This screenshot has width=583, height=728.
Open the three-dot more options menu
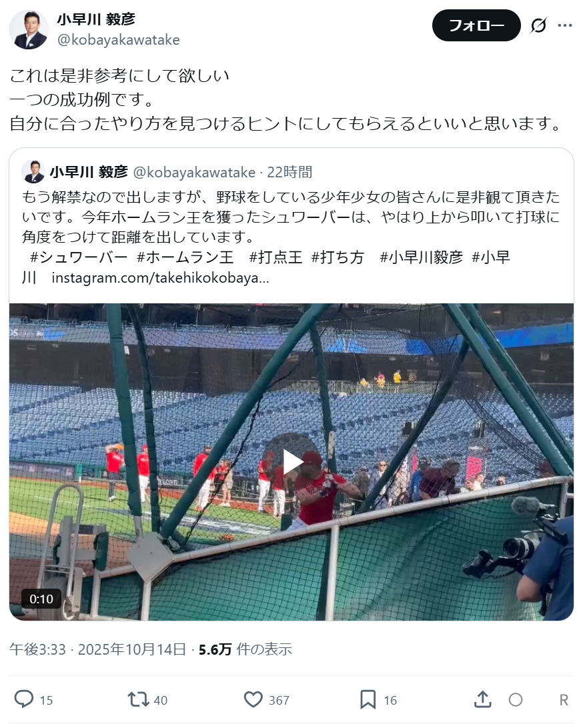(x=564, y=25)
